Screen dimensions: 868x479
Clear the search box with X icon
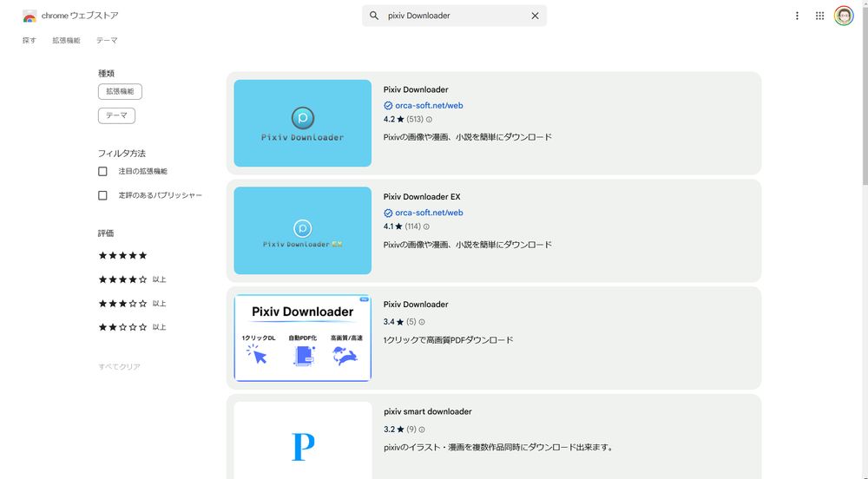pos(535,16)
